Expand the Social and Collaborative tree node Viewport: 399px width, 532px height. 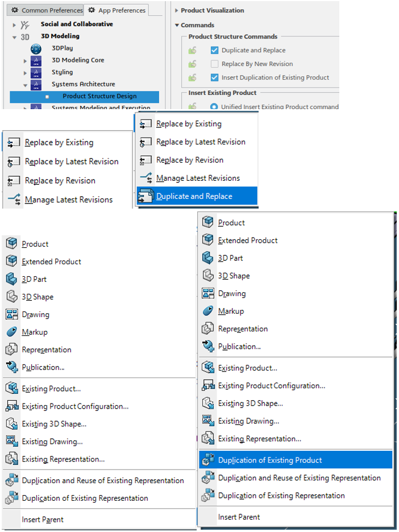[14, 25]
